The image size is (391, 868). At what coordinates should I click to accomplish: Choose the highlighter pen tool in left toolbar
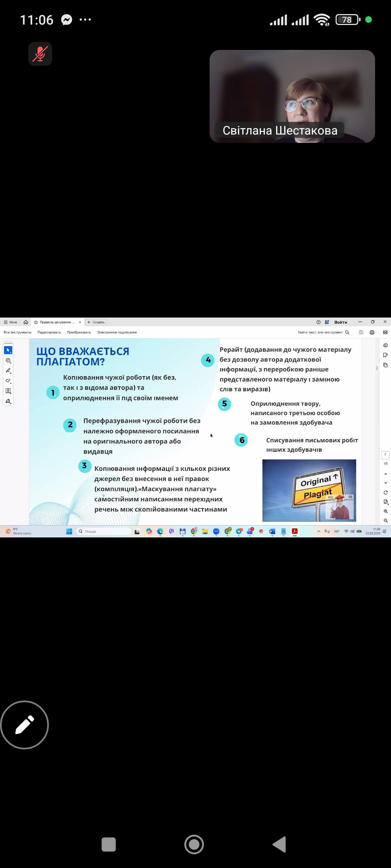[8, 370]
